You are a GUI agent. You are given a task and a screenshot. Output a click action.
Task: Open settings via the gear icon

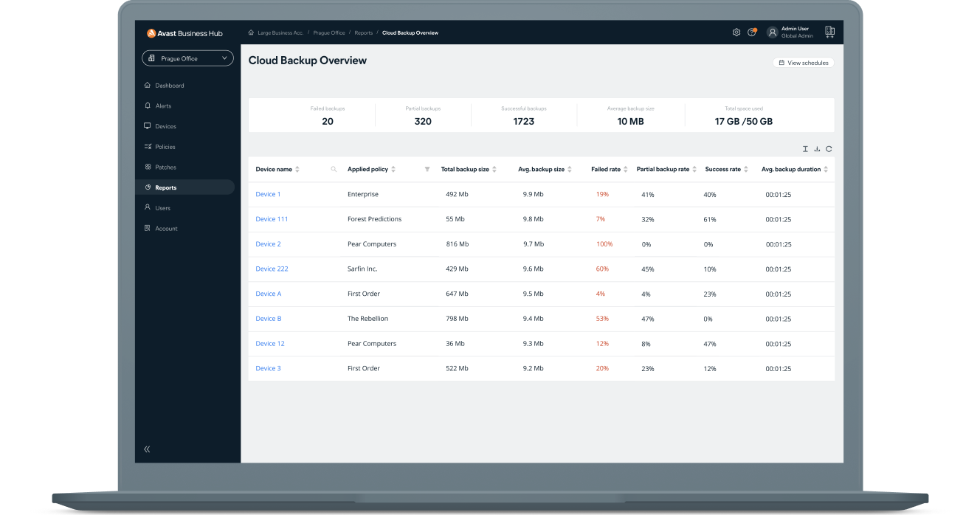click(736, 32)
